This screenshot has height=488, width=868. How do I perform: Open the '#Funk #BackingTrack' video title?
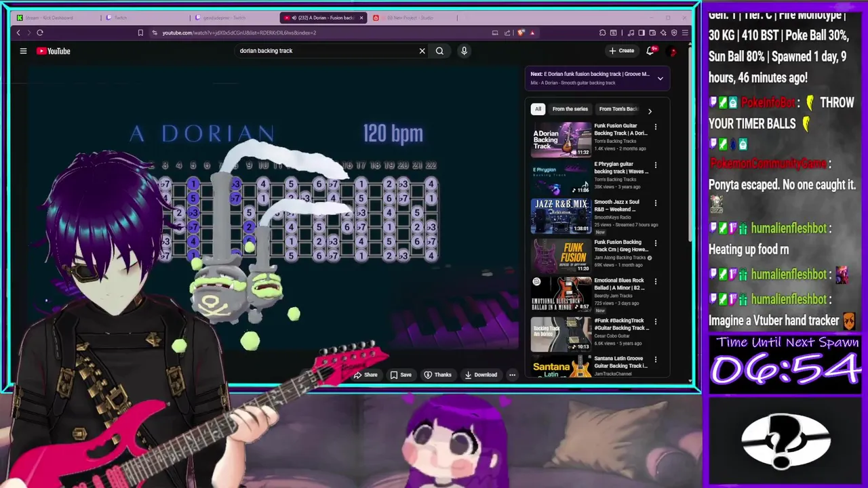click(621, 324)
